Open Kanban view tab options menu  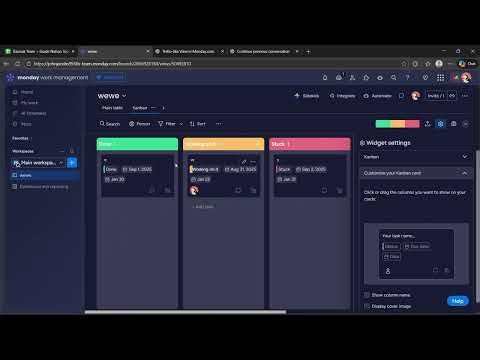[153, 108]
